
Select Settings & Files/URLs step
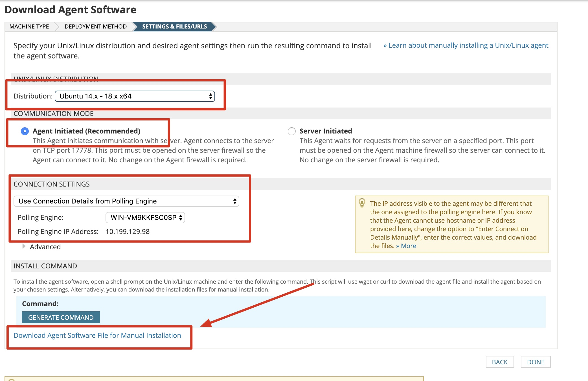(x=174, y=27)
